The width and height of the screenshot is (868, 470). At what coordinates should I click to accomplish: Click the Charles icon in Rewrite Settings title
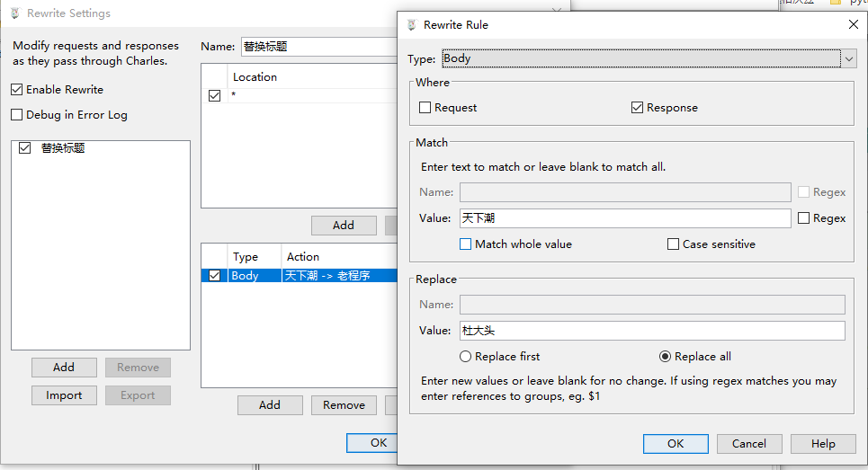15,13
